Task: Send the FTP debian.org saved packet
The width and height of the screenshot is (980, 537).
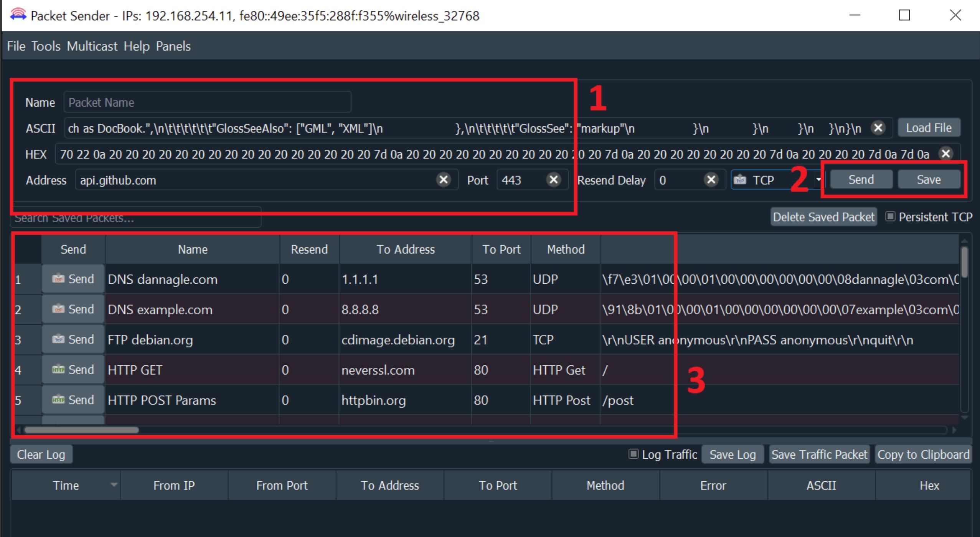Action: [x=73, y=340]
